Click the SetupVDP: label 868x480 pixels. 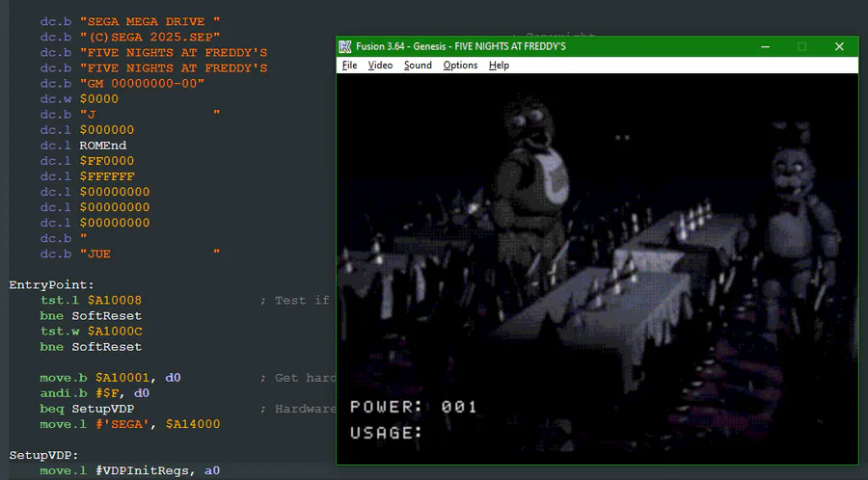[x=43, y=455]
